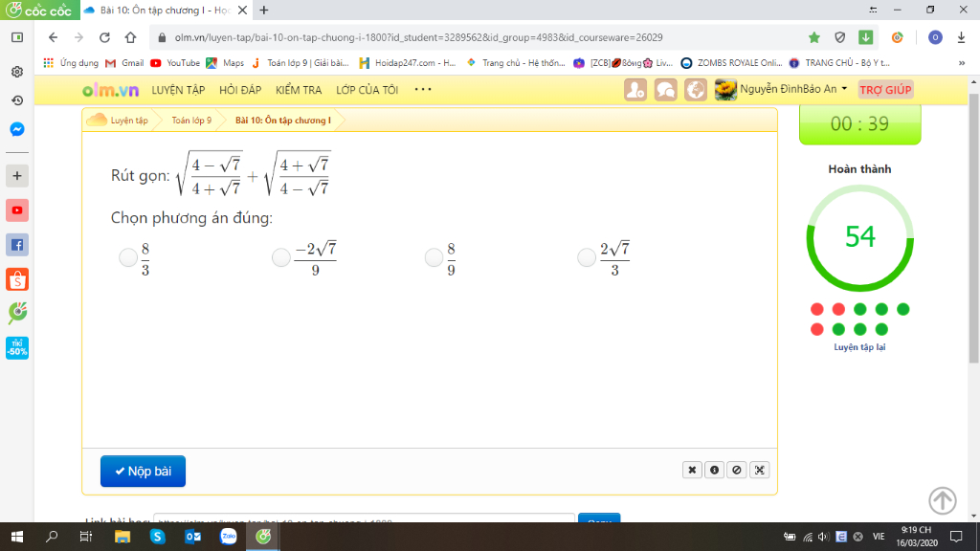Click the scroll-to-top arrow circle
980x551 pixels.
(943, 500)
